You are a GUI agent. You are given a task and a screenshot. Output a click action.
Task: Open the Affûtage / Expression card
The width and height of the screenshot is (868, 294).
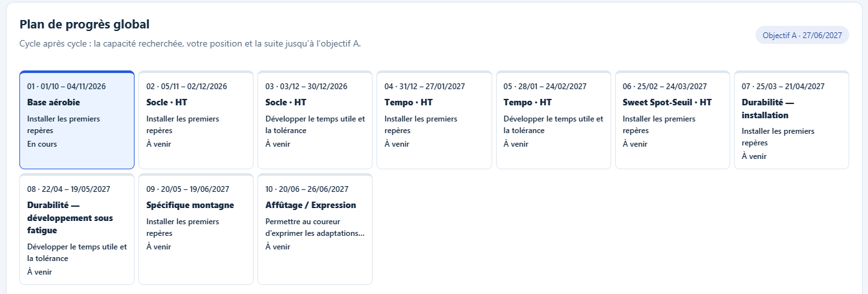tap(315, 229)
